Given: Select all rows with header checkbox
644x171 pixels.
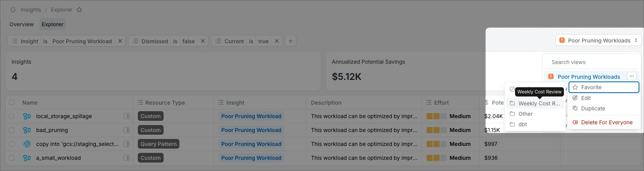Looking at the screenshot, I should tap(12, 102).
